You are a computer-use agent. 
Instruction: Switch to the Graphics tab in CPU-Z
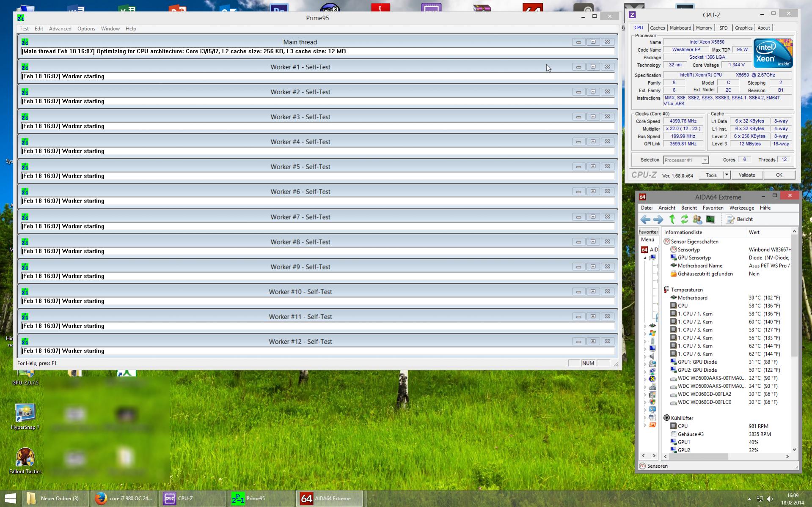point(743,28)
